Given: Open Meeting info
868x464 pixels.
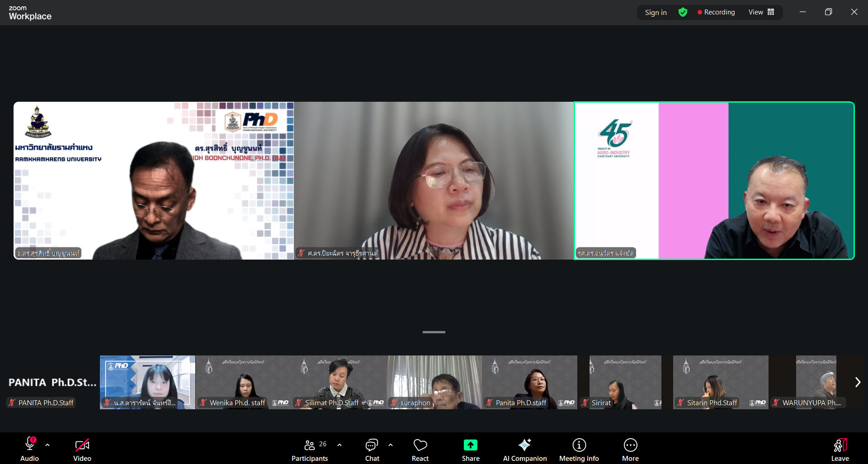Looking at the screenshot, I should [x=579, y=450].
